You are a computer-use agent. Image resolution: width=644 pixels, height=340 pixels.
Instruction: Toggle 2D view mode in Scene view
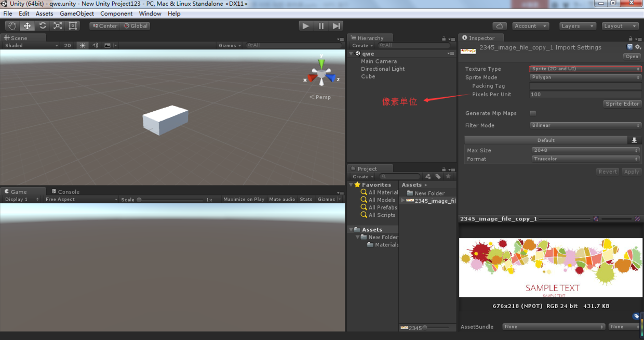pos(67,45)
